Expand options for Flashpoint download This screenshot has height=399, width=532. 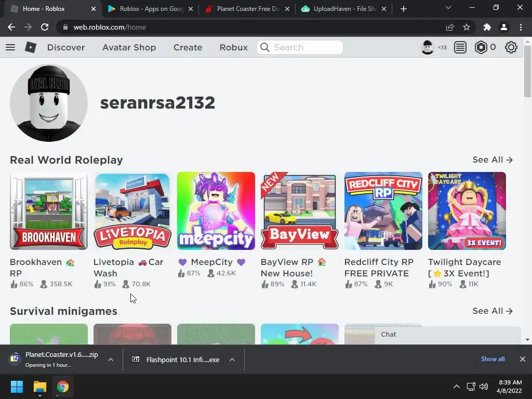[232, 360]
